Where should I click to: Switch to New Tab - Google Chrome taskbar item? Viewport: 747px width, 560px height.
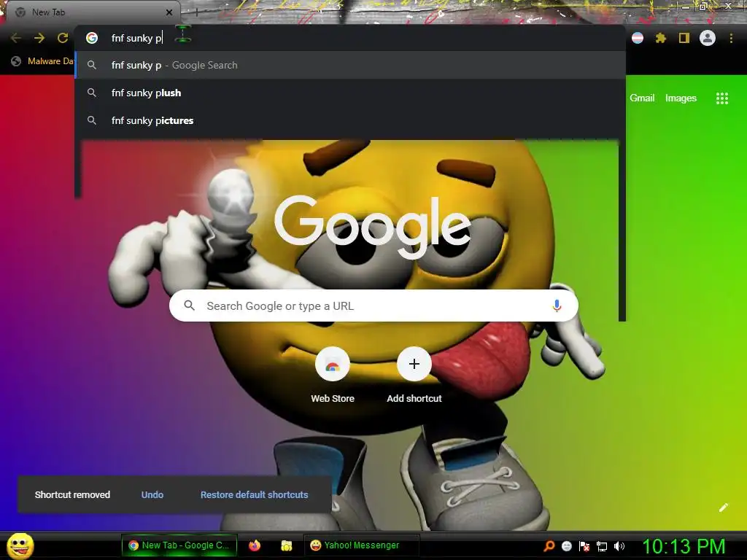pos(179,545)
